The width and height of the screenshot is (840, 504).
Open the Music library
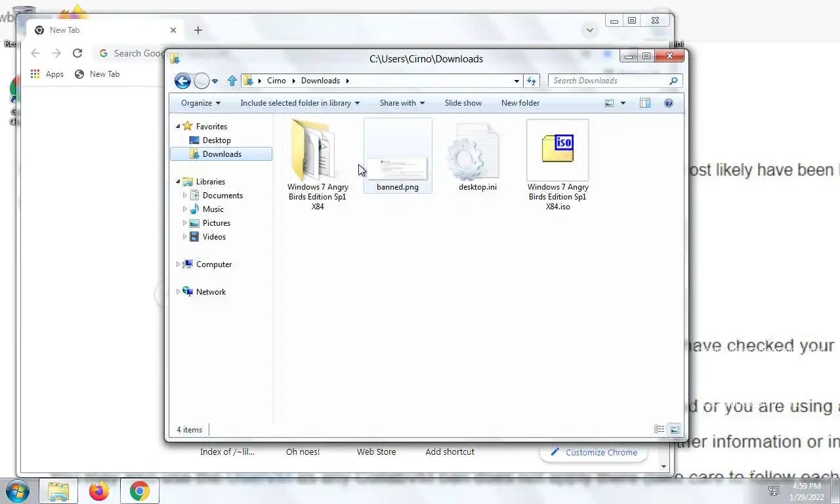[213, 209]
